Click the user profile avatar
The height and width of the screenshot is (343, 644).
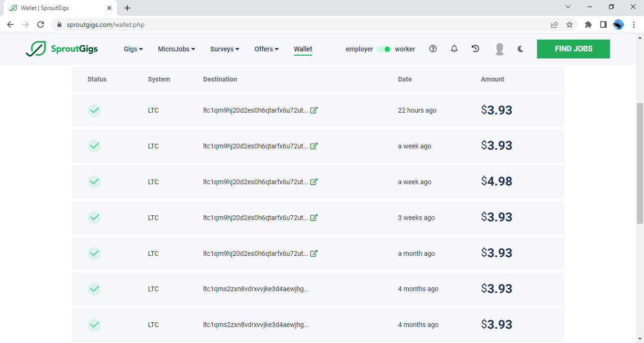point(499,49)
